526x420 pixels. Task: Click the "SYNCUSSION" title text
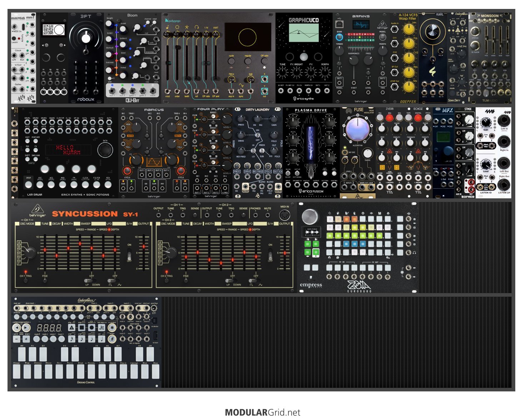point(85,214)
